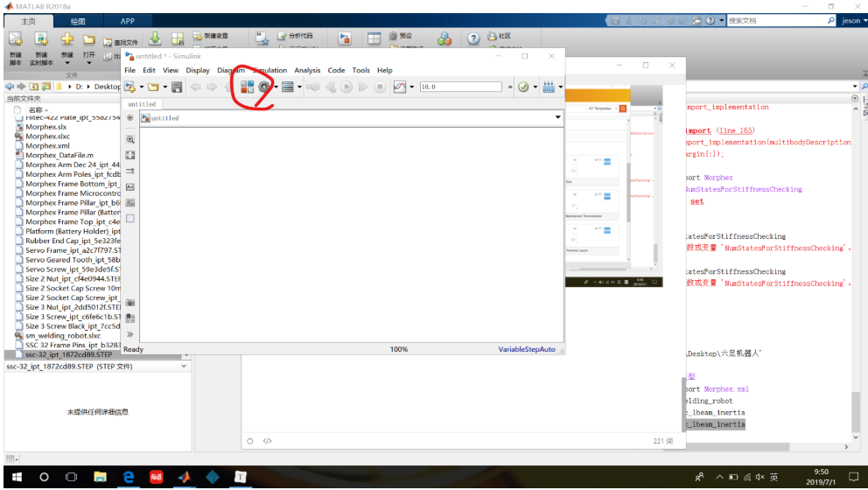868x490 pixels.
Task: Click the Image annotation icon in palette
Action: [x=130, y=203]
